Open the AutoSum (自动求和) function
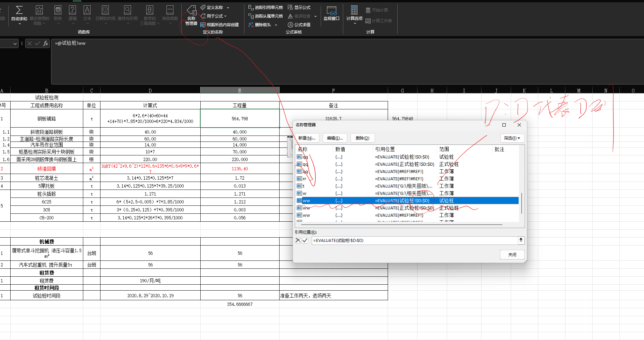 [19, 15]
